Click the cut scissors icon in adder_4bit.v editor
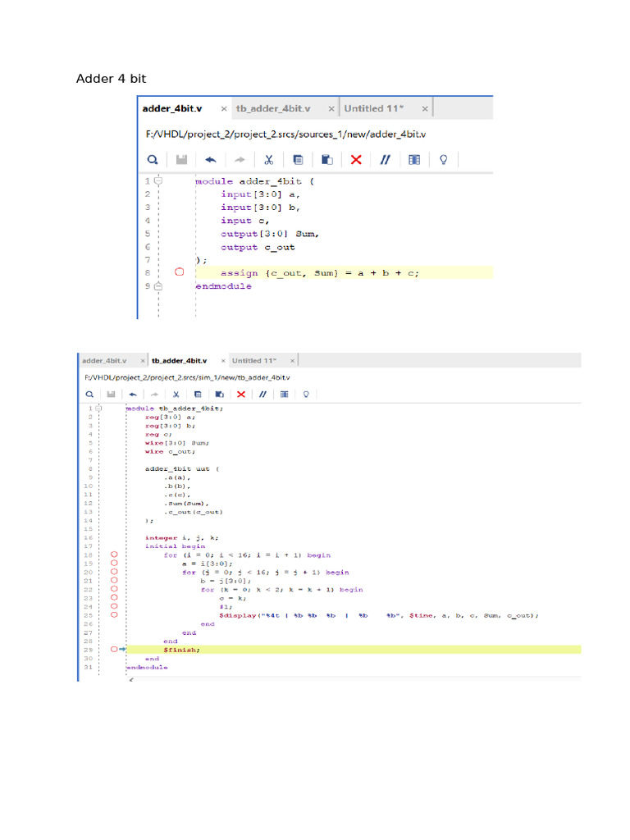The width and height of the screenshot is (630, 840). (x=269, y=160)
